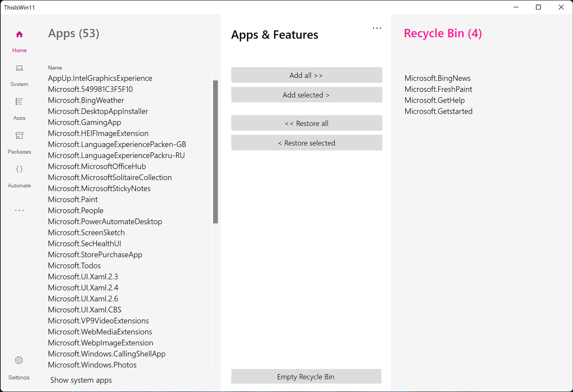Empty the Recycle Bin
Screen dimensions: 573x392
pos(306,377)
